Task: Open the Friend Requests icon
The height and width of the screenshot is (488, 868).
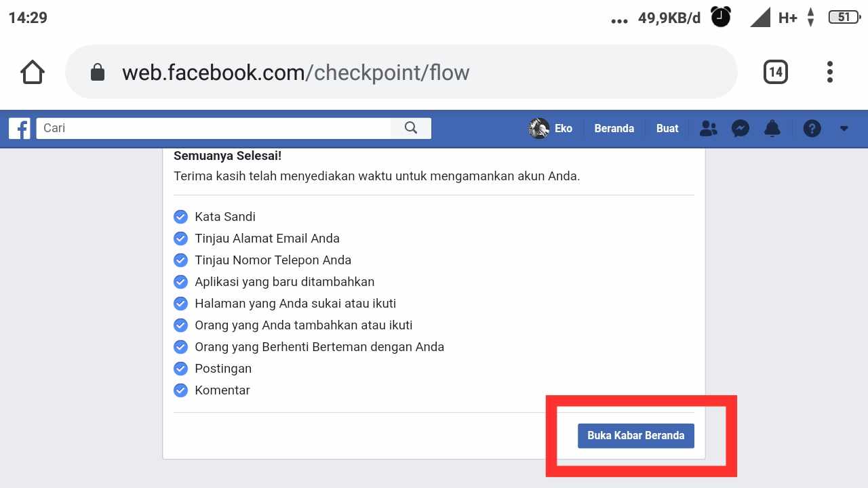Action: 708,128
